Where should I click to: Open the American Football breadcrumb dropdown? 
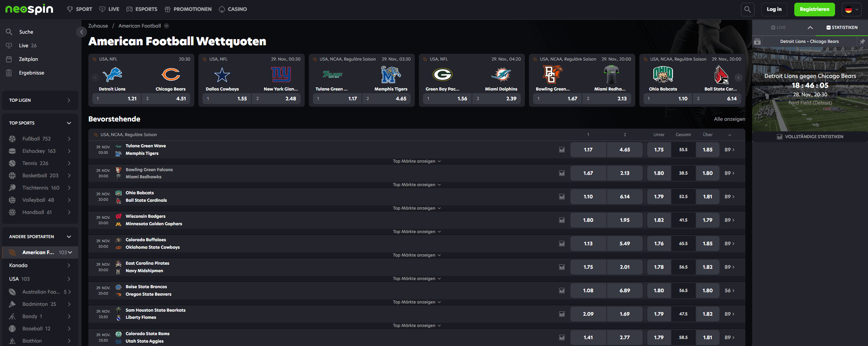click(166, 26)
